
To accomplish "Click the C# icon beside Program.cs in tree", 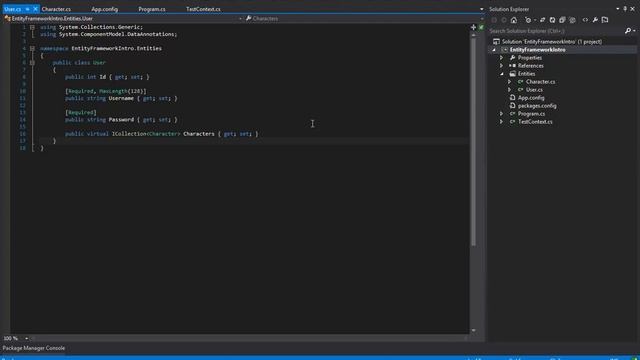I will click(513, 114).
